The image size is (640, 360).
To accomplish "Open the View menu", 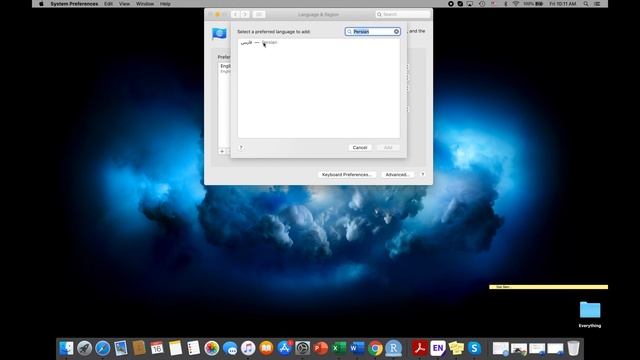I will click(x=124, y=4).
